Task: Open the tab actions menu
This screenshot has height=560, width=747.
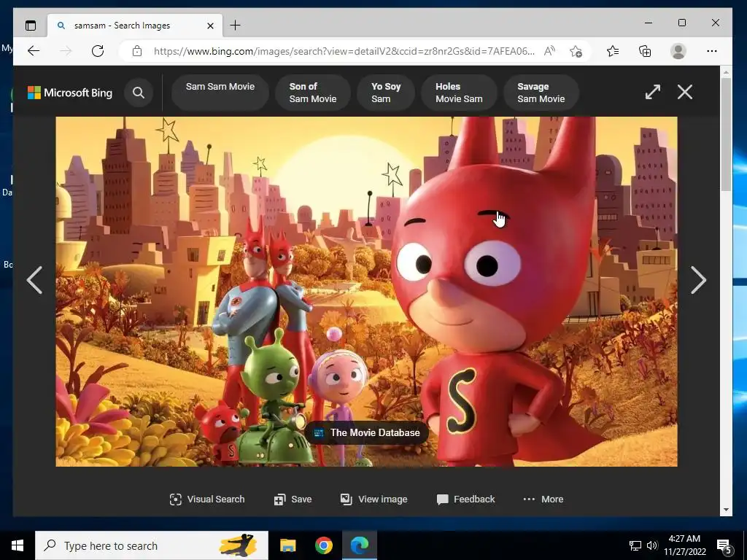Action: coord(31,26)
